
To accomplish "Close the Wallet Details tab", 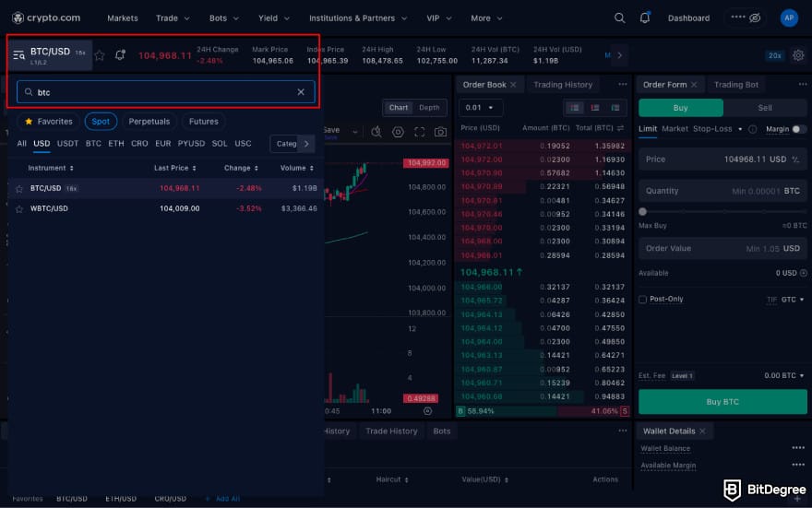I will click(702, 431).
